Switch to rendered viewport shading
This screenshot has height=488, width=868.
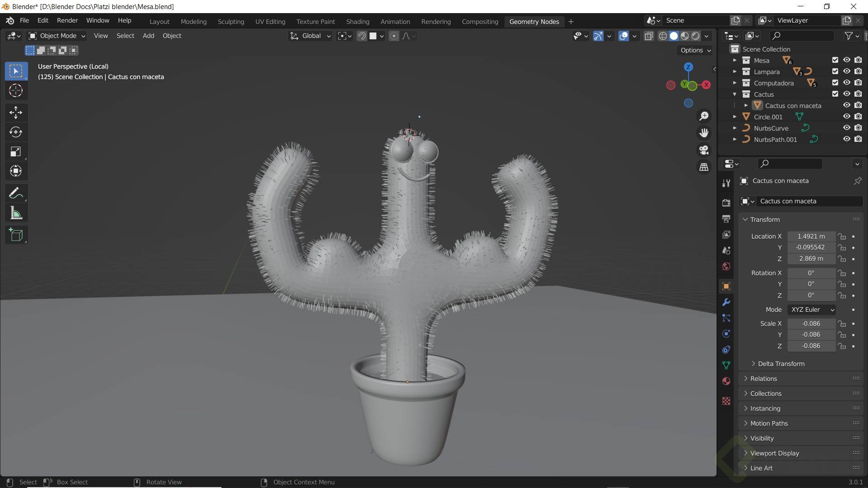[696, 36]
